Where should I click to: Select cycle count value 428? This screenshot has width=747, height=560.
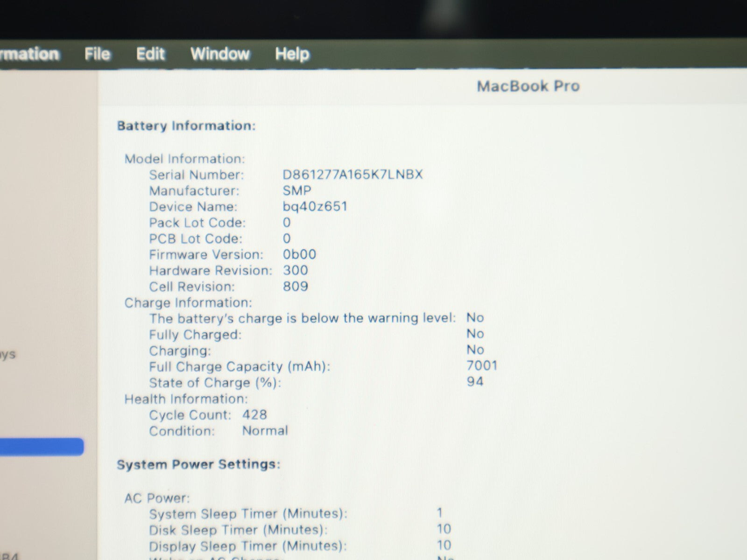point(254,414)
